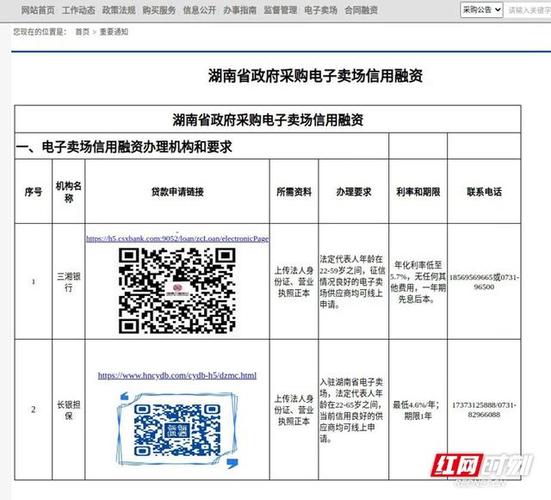Image resolution: width=551 pixels, height=500 pixels.
Task: Click the 联系电话 column header
Action: [x=484, y=192]
